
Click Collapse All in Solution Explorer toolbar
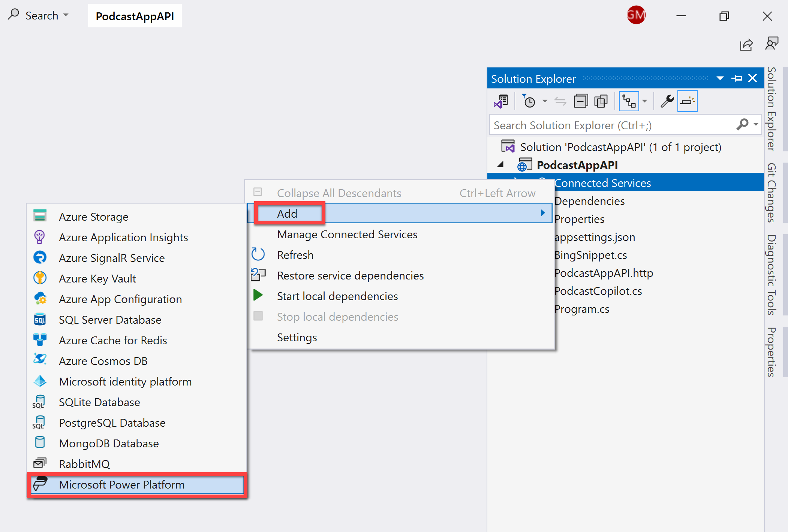pyautogui.click(x=581, y=101)
